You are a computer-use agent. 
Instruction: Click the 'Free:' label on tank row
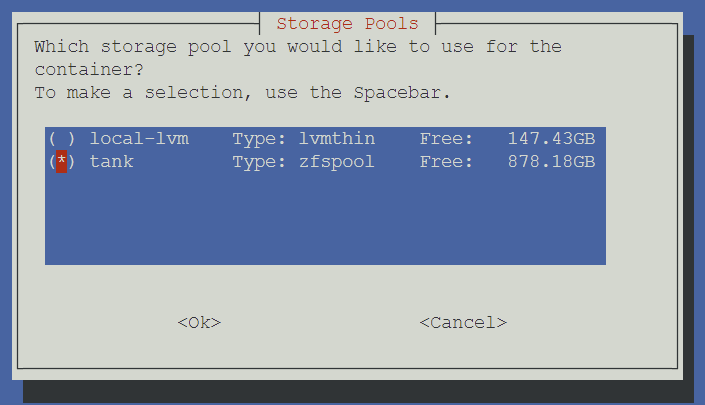point(446,162)
